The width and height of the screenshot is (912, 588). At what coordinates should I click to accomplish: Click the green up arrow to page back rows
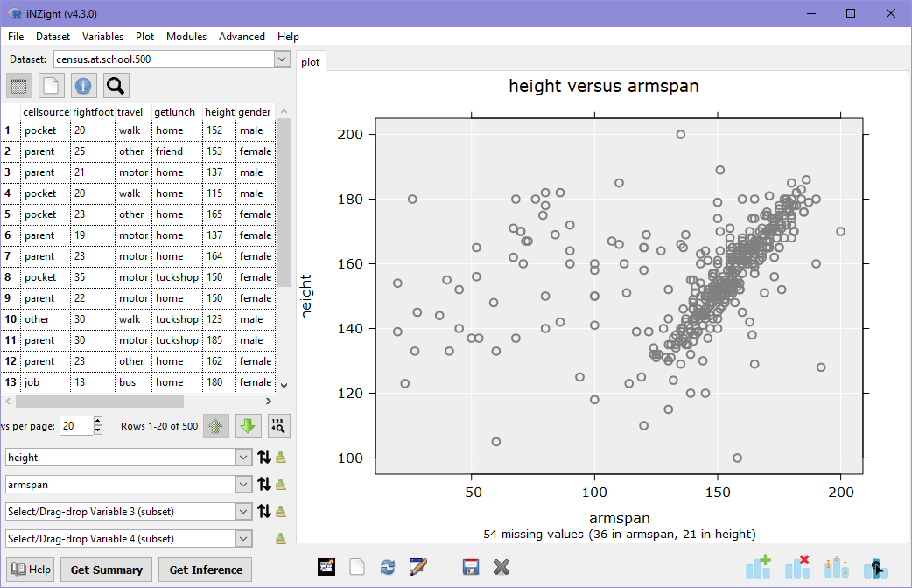point(216,426)
